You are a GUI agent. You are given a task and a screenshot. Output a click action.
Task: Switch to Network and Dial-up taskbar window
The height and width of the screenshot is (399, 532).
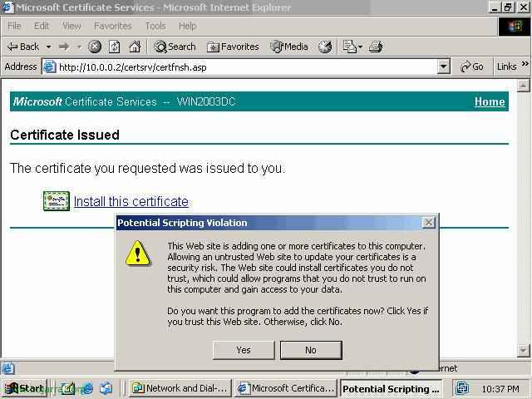coord(180,388)
